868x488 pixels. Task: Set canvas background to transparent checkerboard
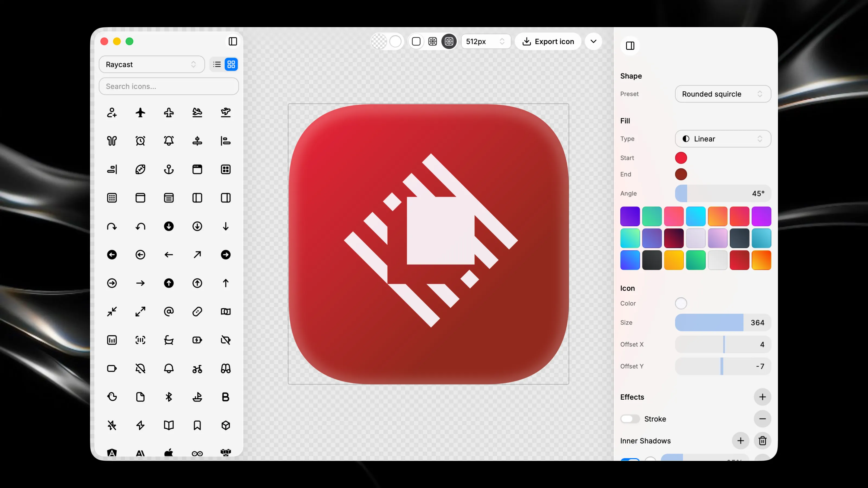[379, 41]
